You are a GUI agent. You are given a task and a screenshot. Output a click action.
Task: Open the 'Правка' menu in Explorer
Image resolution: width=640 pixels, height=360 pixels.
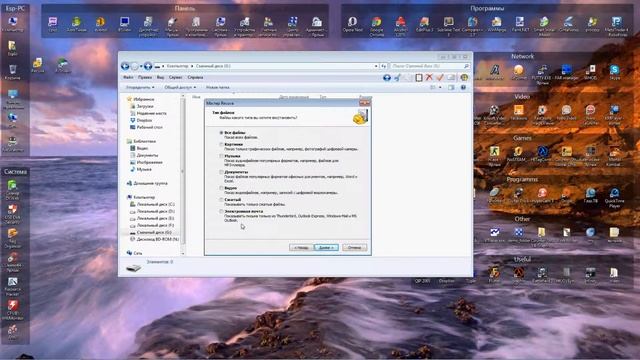pos(144,77)
